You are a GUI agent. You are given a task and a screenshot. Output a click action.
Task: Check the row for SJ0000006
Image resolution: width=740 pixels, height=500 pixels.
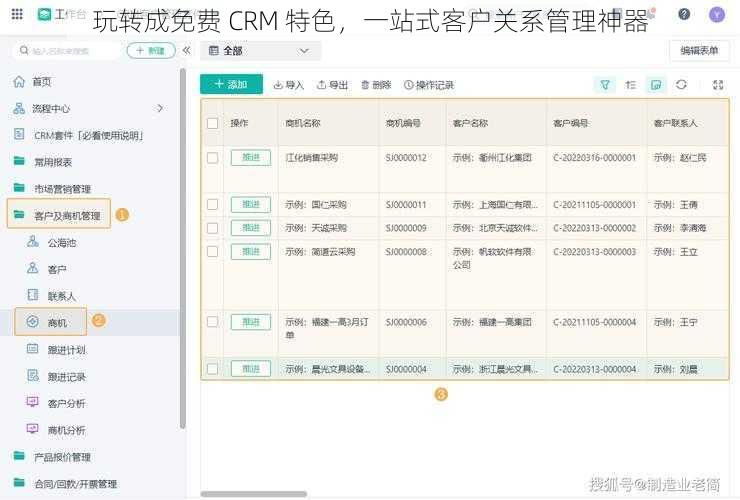(212, 322)
